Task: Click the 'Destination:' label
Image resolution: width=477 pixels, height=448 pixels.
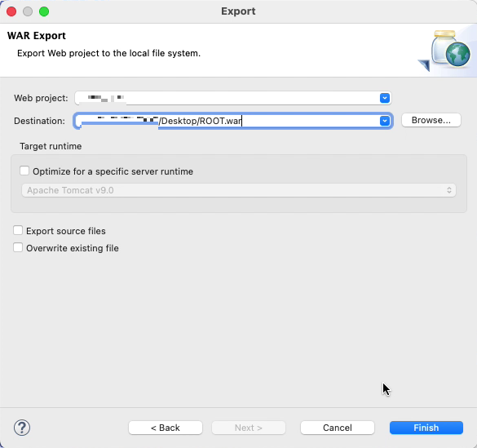Action: [x=40, y=121]
